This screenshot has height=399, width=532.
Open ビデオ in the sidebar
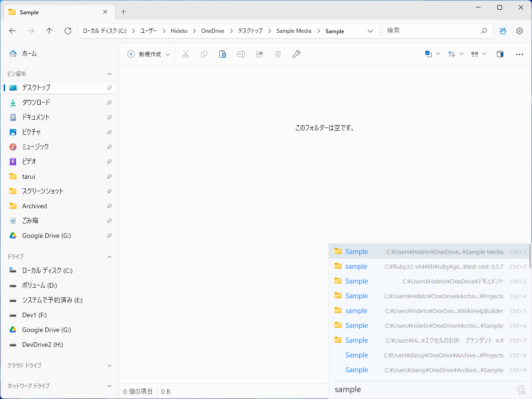60,162
